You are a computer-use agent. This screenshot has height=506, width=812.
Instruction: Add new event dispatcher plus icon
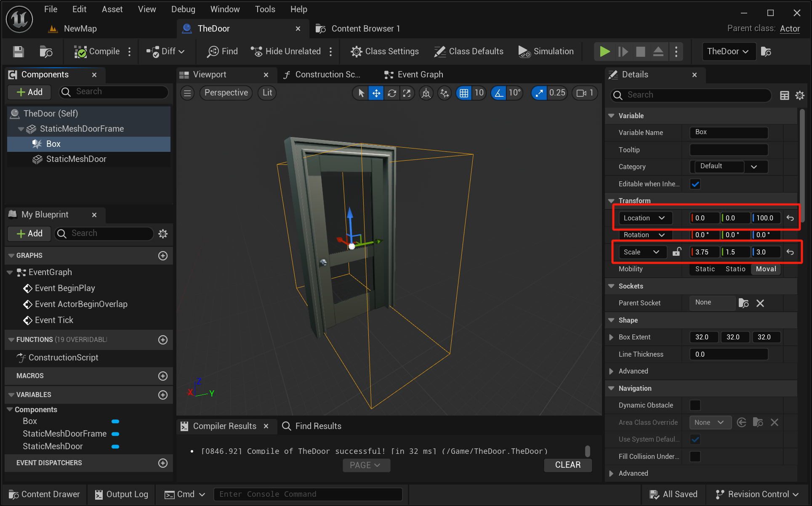(163, 463)
